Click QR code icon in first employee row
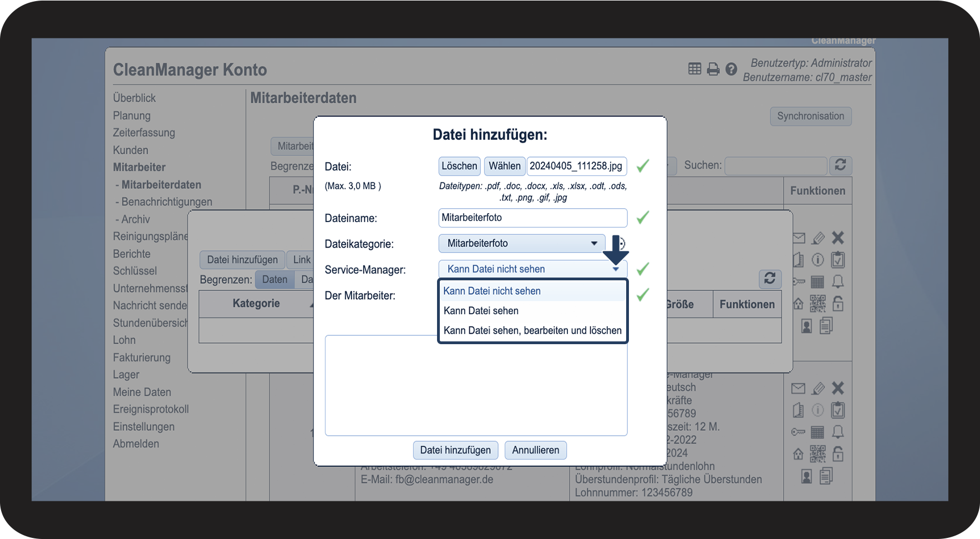 [817, 304]
